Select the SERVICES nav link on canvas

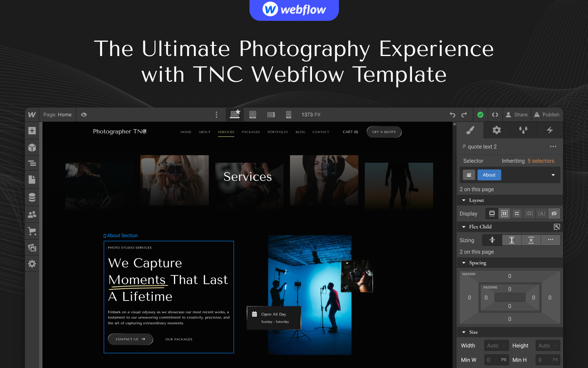pyautogui.click(x=226, y=132)
